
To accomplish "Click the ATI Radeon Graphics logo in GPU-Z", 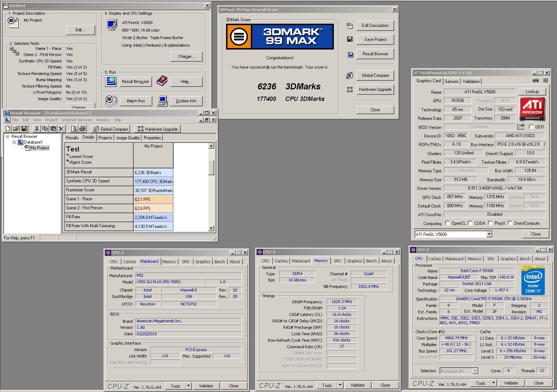I will coord(532,109).
